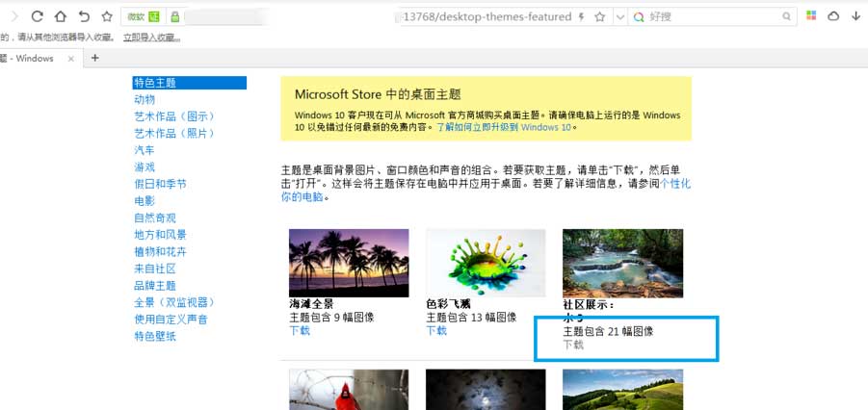This screenshot has width=868, height=410.
Task: Open the 地方和风景 category
Action: click(160, 235)
